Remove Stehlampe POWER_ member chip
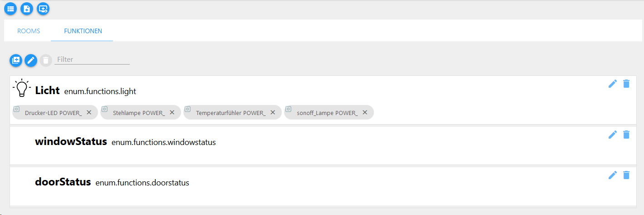The height and width of the screenshot is (215, 644). [172, 112]
